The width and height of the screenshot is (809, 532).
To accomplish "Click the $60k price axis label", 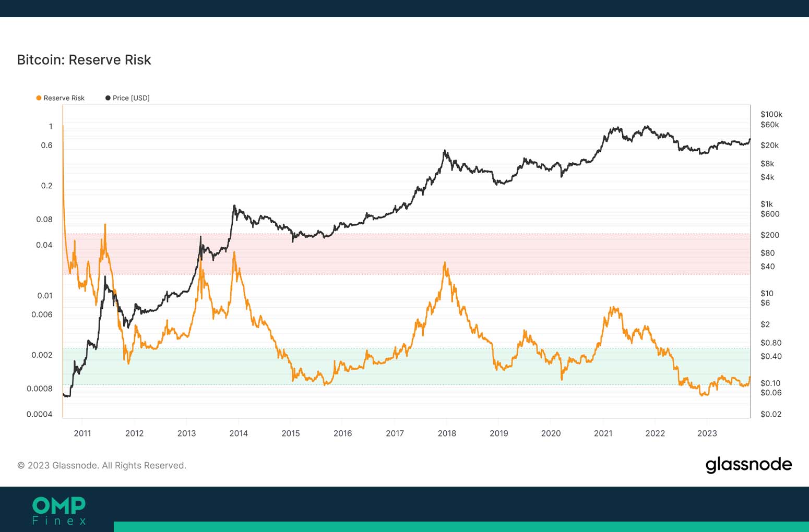I will (770, 125).
